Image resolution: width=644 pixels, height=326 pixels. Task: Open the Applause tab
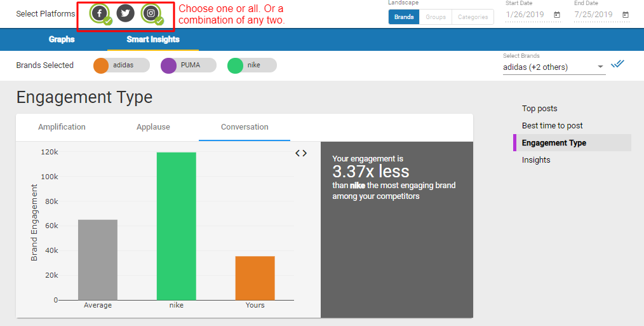point(153,127)
